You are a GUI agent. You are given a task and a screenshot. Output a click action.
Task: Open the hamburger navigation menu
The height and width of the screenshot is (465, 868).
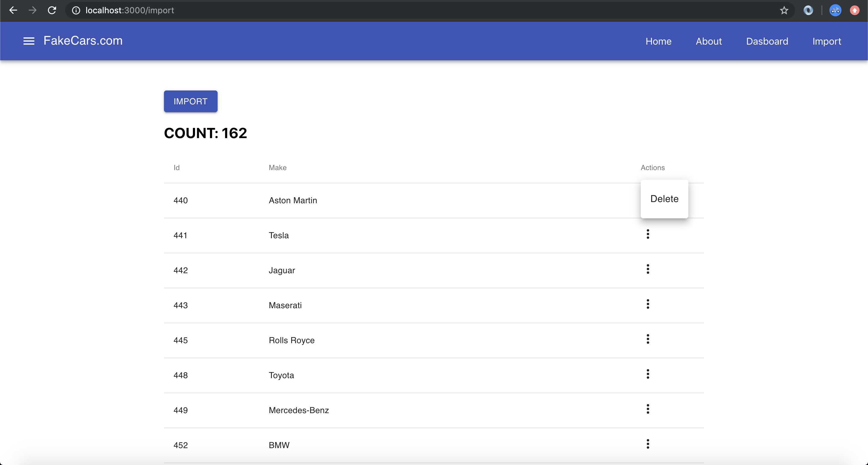pyautogui.click(x=29, y=41)
